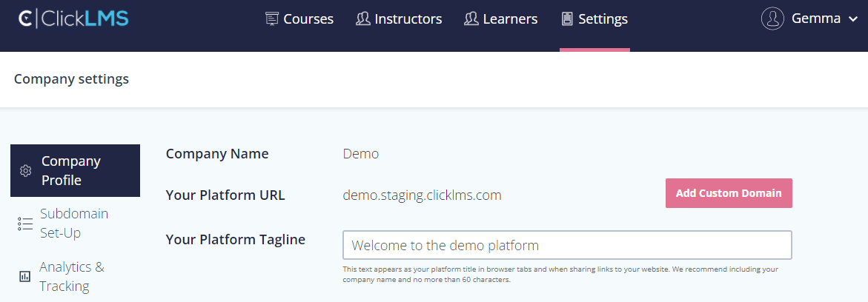Click the Company Profile gear icon
The image size is (868, 302).
click(x=25, y=171)
